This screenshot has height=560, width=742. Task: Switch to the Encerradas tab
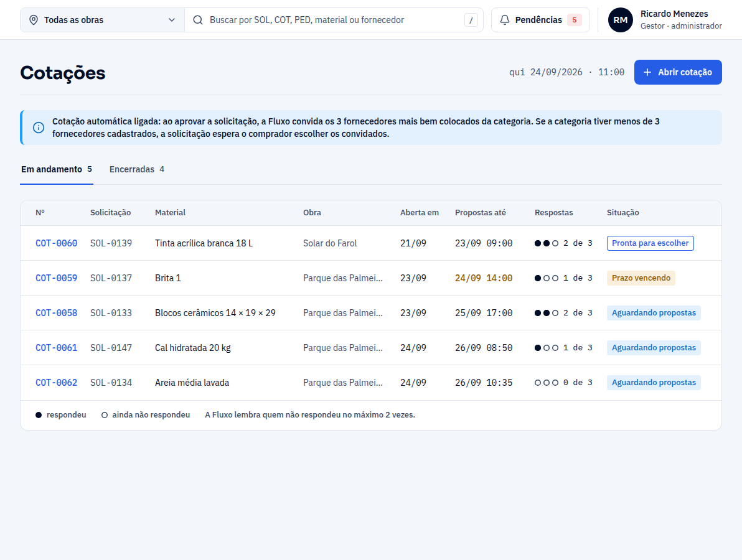pos(137,169)
